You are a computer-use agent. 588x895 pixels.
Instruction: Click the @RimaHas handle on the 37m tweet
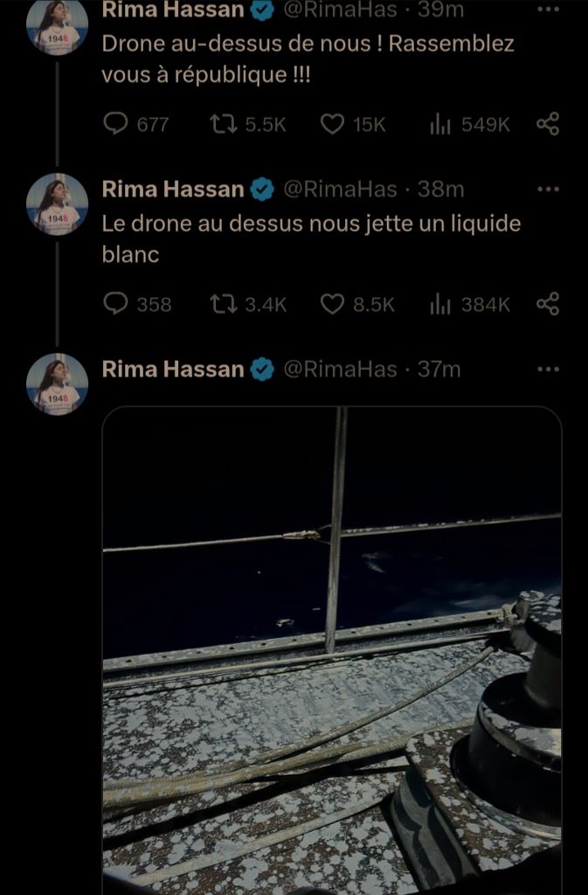click(340, 369)
